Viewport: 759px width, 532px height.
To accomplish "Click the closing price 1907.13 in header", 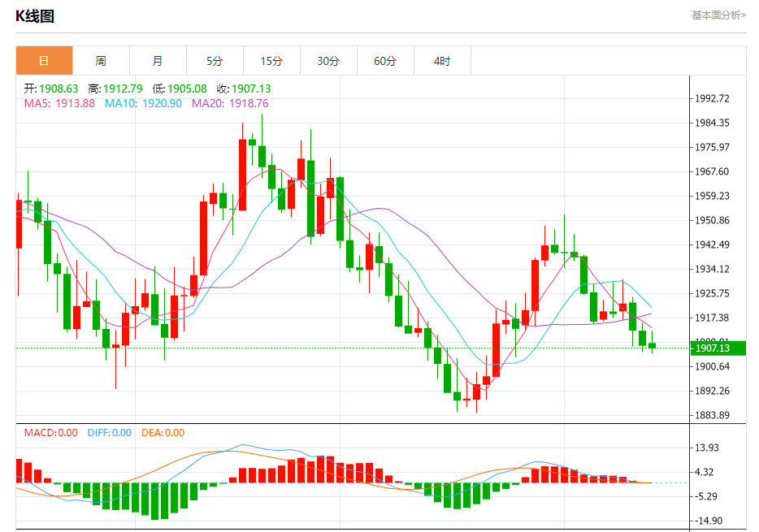I will (x=251, y=89).
